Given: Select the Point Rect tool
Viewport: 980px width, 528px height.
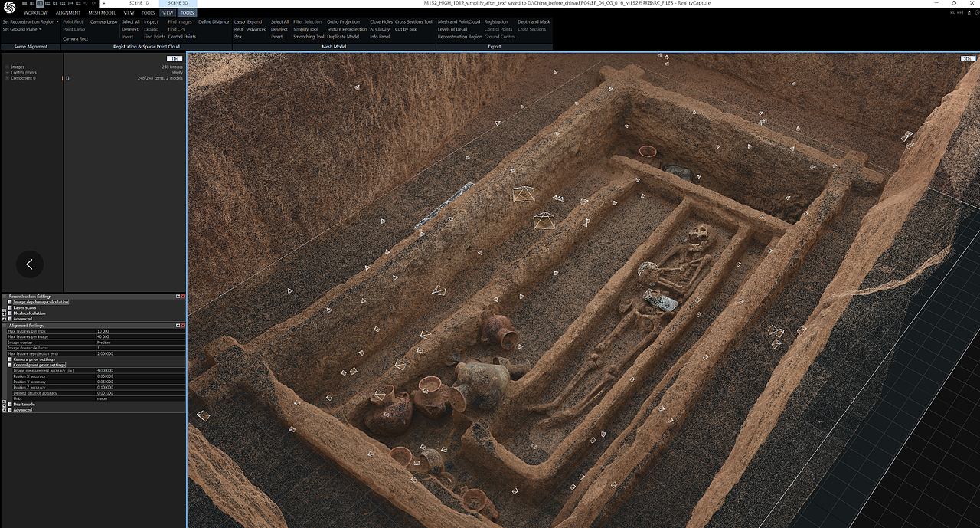Looking at the screenshot, I should tap(73, 21).
